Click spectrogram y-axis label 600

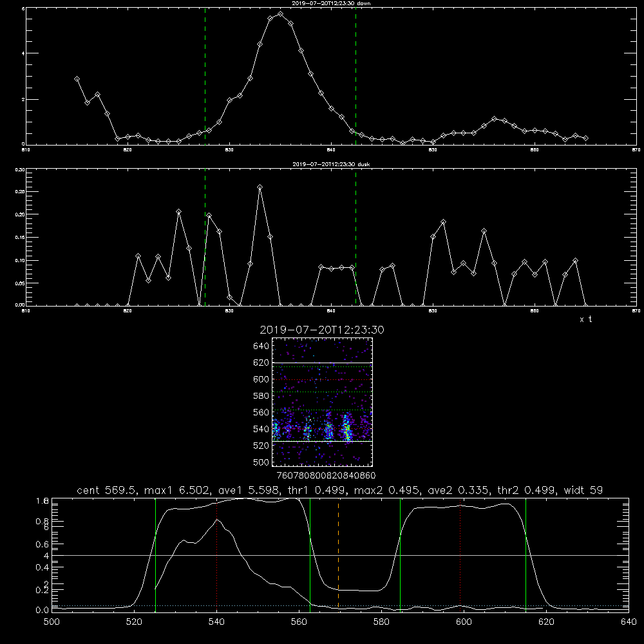pos(261,379)
